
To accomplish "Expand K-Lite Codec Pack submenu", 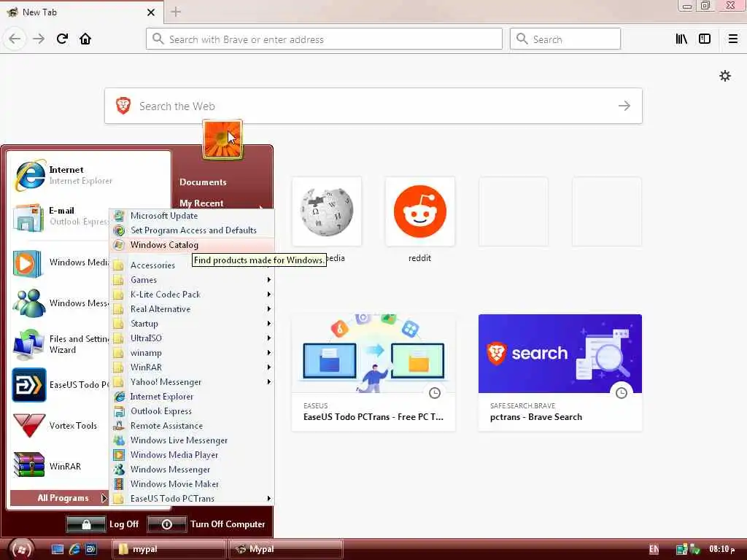I will (x=193, y=295).
